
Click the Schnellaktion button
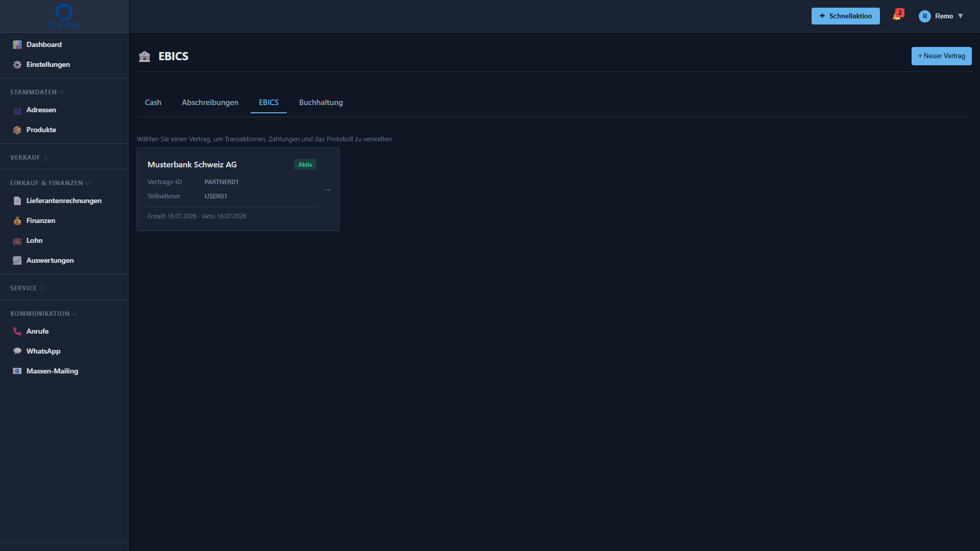(846, 16)
